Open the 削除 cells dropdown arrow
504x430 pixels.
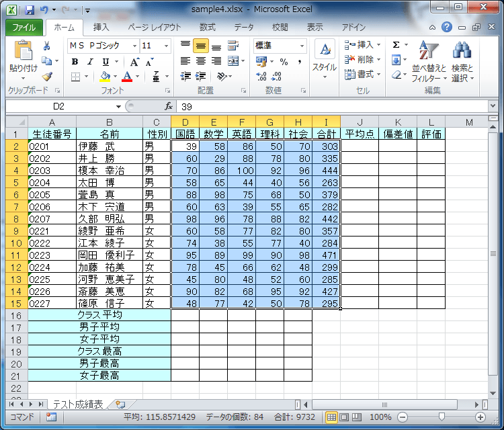(x=378, y=59)
